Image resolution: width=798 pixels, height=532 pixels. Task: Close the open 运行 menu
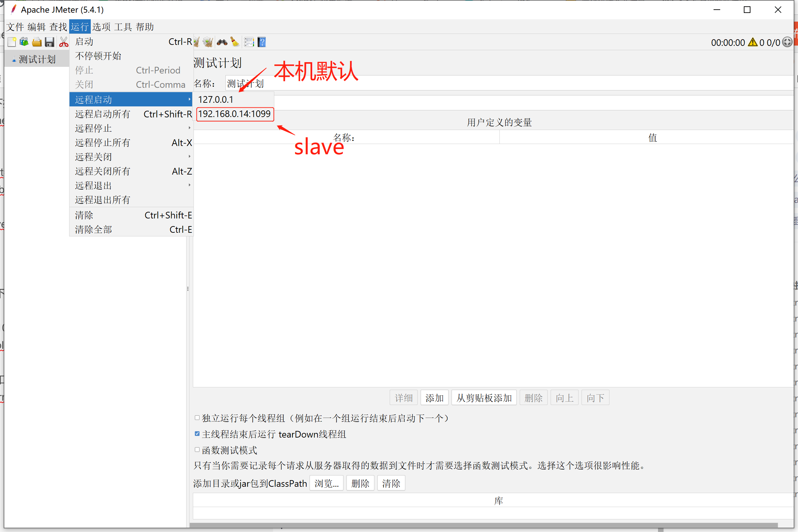[x=80, y=27]
